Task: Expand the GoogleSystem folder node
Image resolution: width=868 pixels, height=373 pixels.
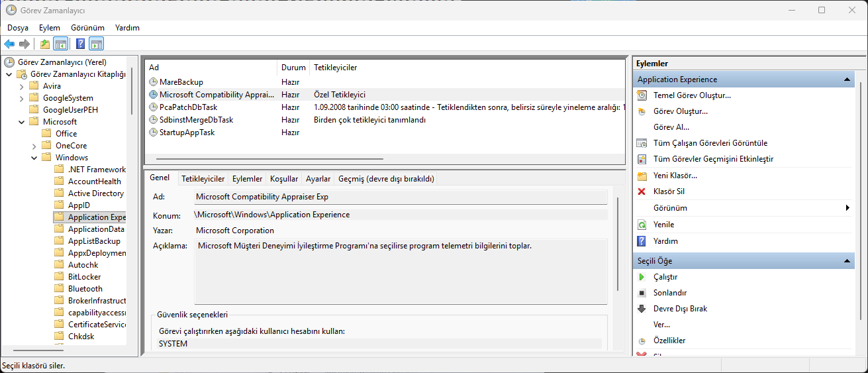Action: pyautogui.click(x=22, y=98)
